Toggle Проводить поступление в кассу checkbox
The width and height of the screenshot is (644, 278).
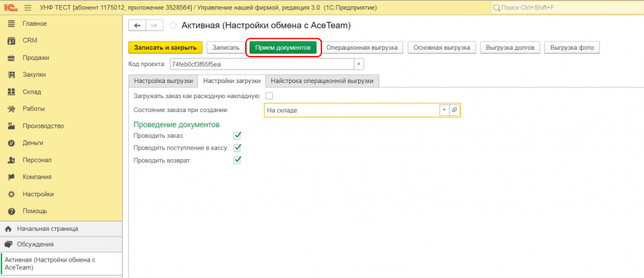click(x=237, y=148)
